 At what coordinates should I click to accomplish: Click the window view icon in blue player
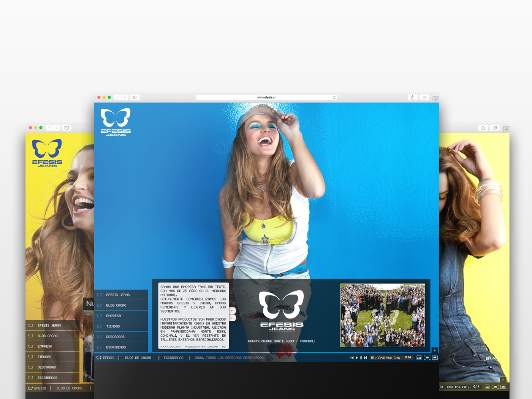click(435, 358)
